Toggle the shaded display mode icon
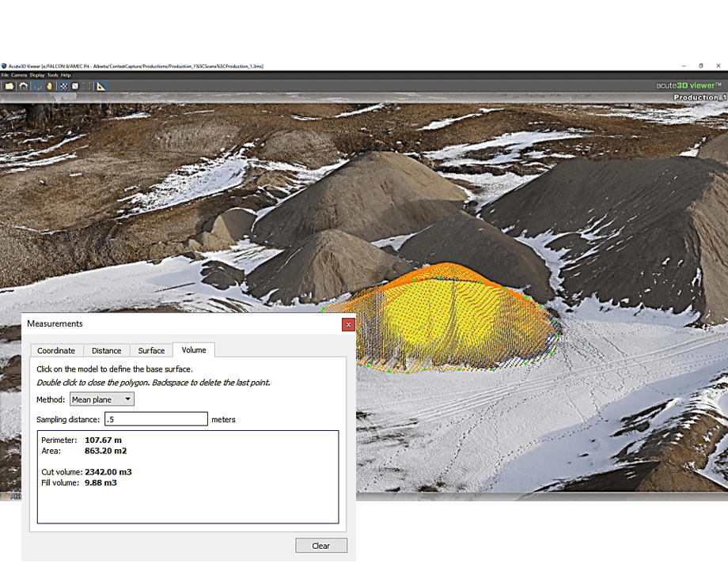This screenshot has height=563, width=728. (x=75, y=85)
